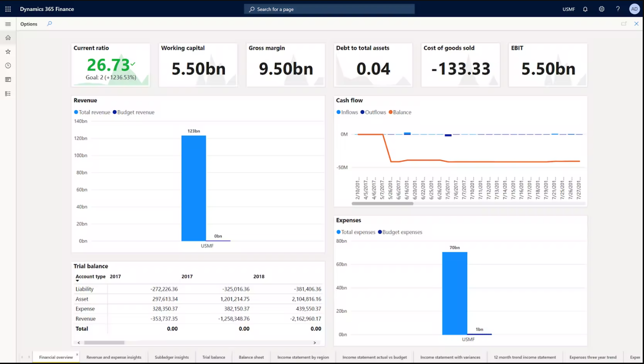Click the Total row label
The height and width of the screenshot is (364, 644).
click(x=82, y=329)
